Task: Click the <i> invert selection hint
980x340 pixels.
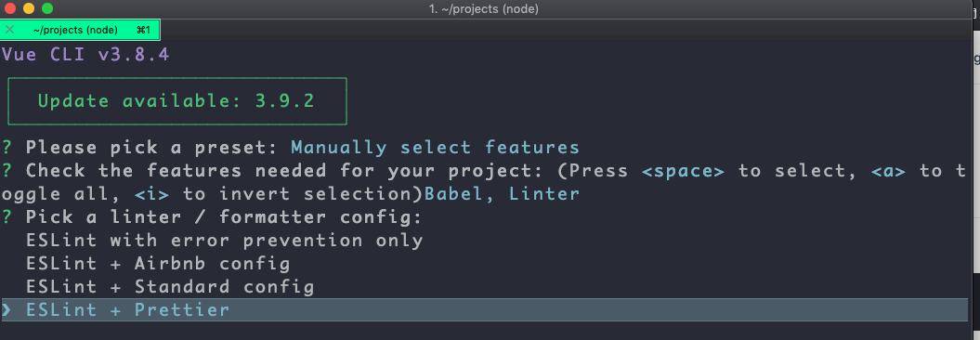Action: coord(151,194)
